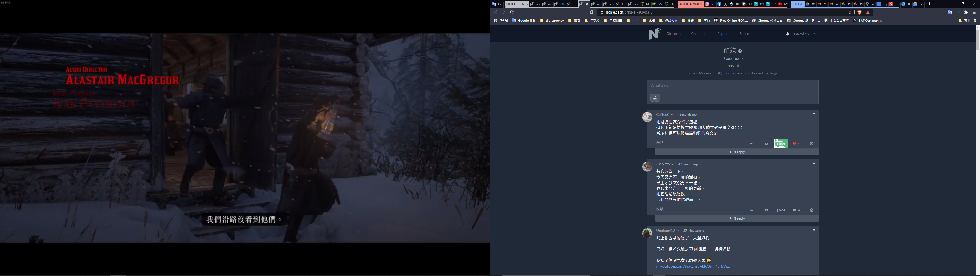Image resolution: width=980 pixels, height=276 pixels.
Task: Open the Search nav item
Action: pos(745,34)
